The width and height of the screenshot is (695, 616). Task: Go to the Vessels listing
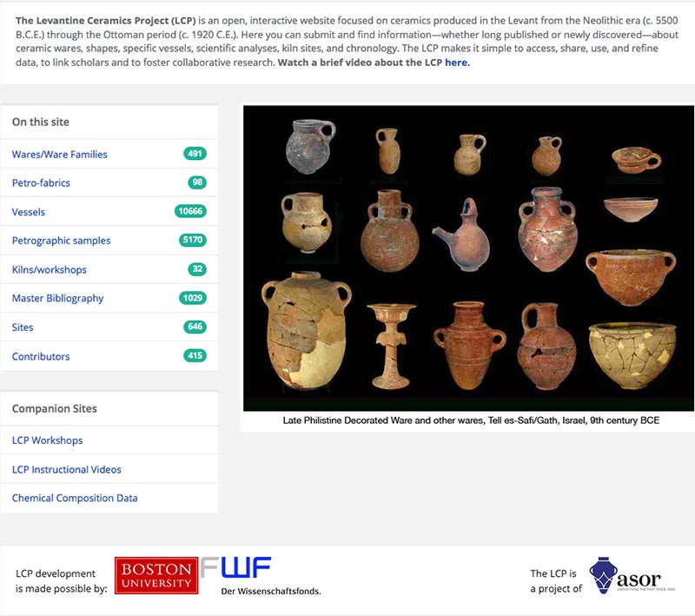[29, 212]
